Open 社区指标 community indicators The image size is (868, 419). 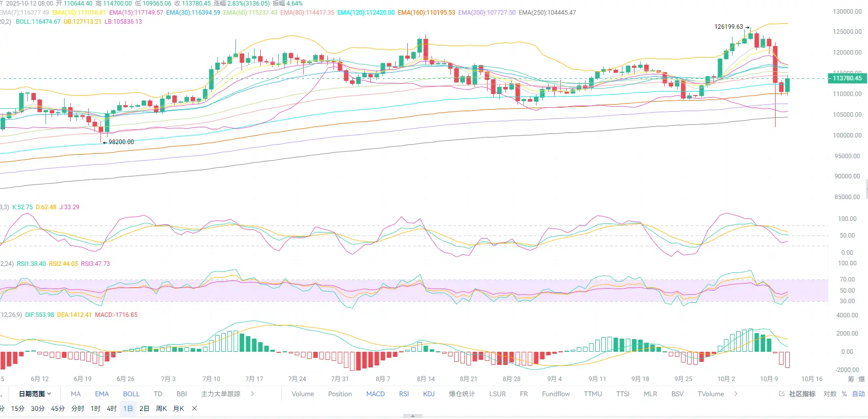[x=802, y=394]
